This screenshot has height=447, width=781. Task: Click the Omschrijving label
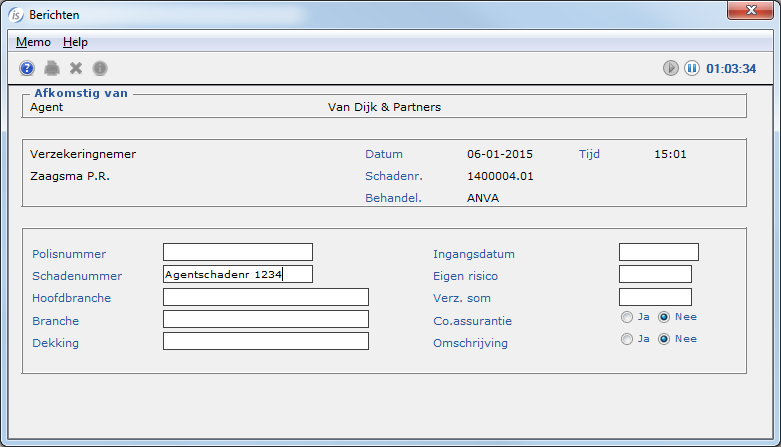[470, 343]
